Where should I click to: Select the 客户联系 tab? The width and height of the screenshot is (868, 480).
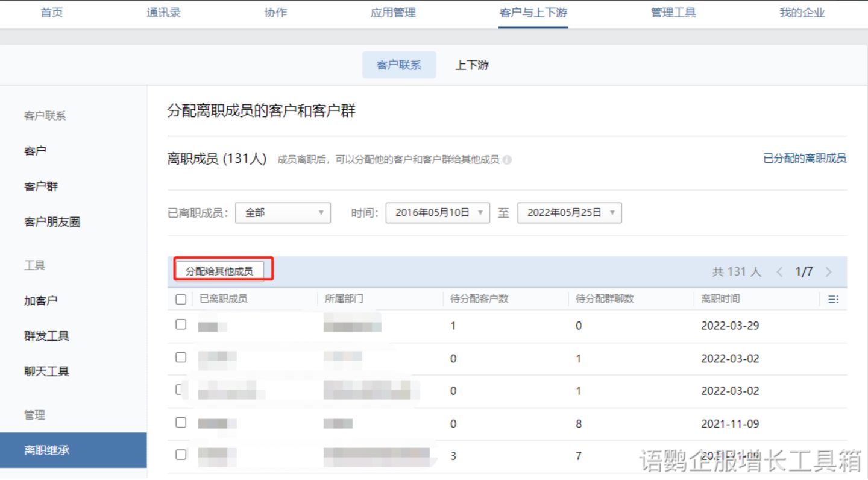tap(398, 65)
